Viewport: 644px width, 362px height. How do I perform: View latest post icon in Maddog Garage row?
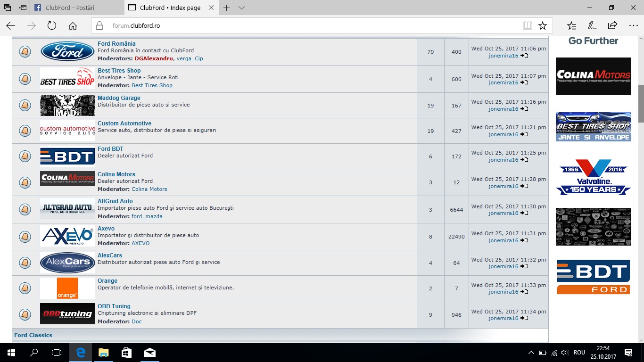tap(524, 109)
